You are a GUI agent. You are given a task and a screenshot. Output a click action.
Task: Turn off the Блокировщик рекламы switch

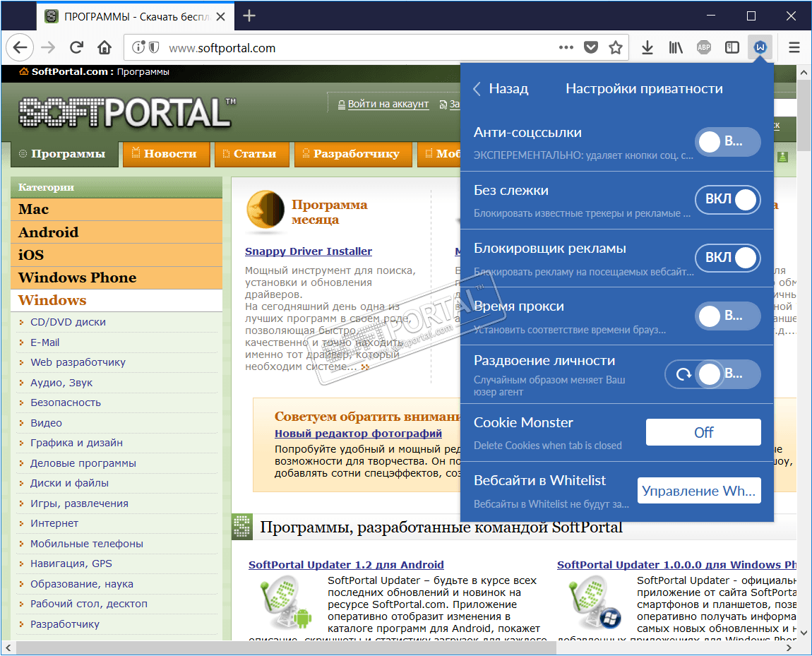click(727, 257)
